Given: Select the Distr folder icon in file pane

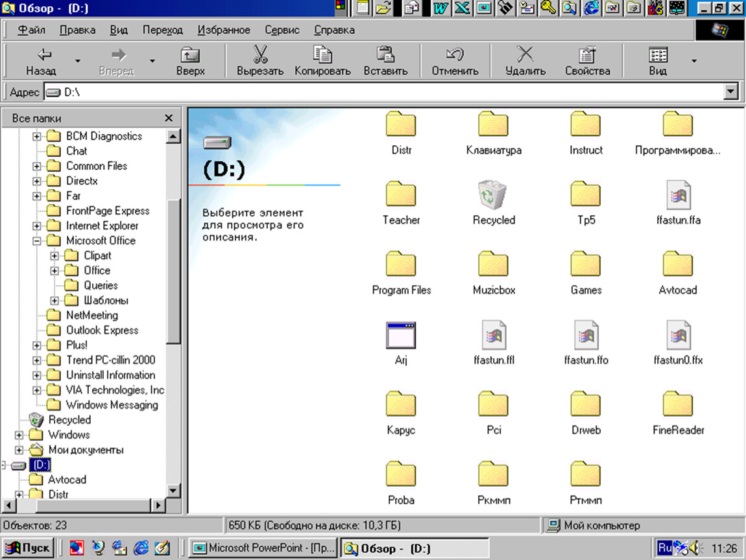Looking at the screenshot, I should (x=401, y=124).
